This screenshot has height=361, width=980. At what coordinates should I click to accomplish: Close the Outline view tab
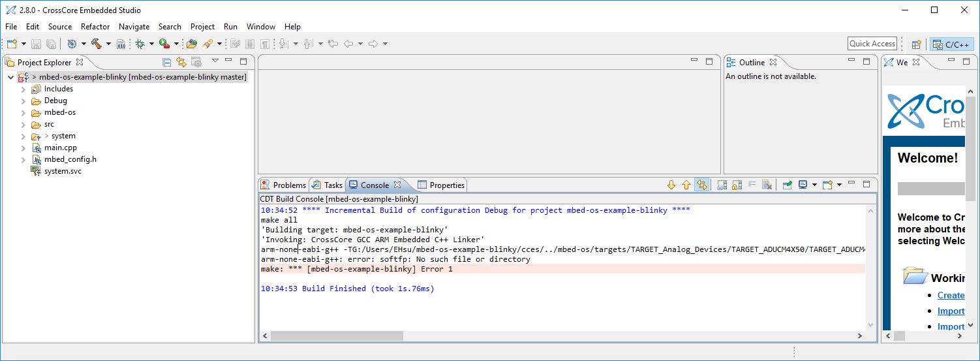click(x=773, y=62)
